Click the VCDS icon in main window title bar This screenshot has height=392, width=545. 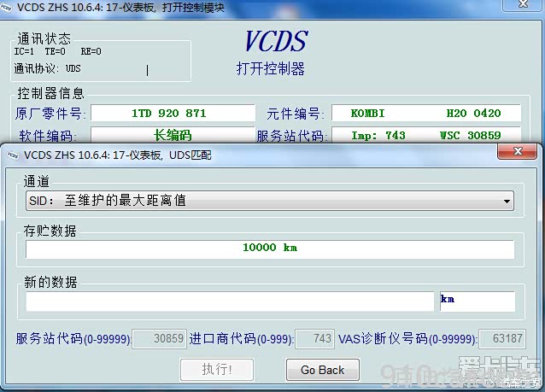pyautogui.click(x=5, y=8)
